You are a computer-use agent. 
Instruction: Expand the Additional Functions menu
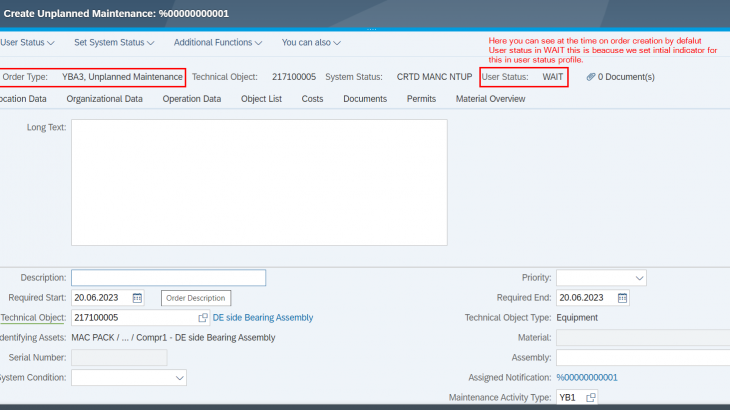[218, 43]
